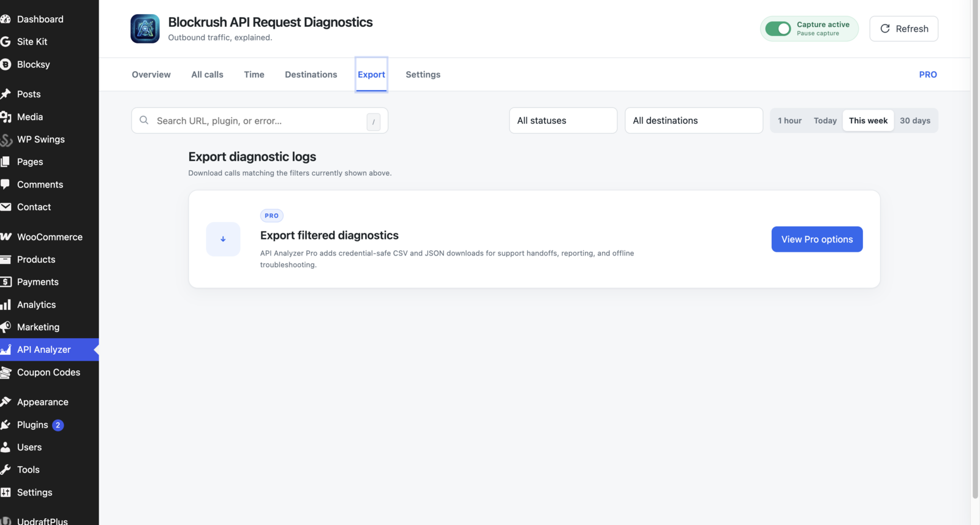980x525 pixels.
Task: Click the WooCommerce logo icon
Action: click(x=6, y=236)
